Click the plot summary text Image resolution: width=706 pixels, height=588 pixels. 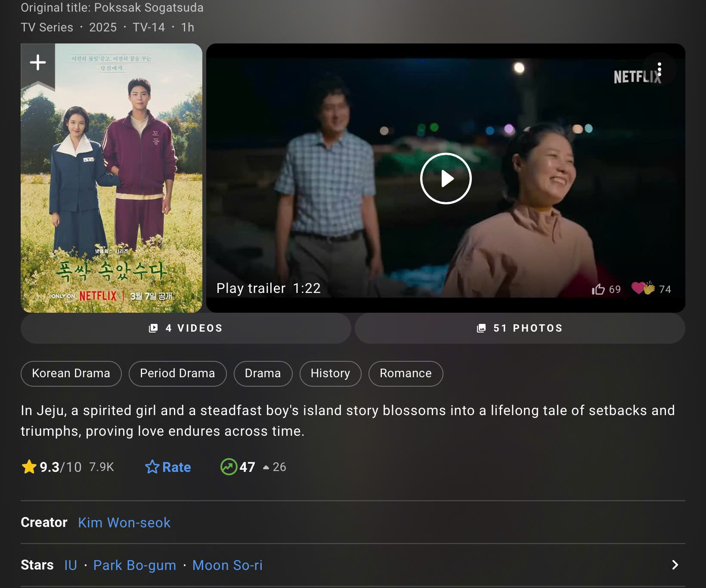[x=348, y=421]
